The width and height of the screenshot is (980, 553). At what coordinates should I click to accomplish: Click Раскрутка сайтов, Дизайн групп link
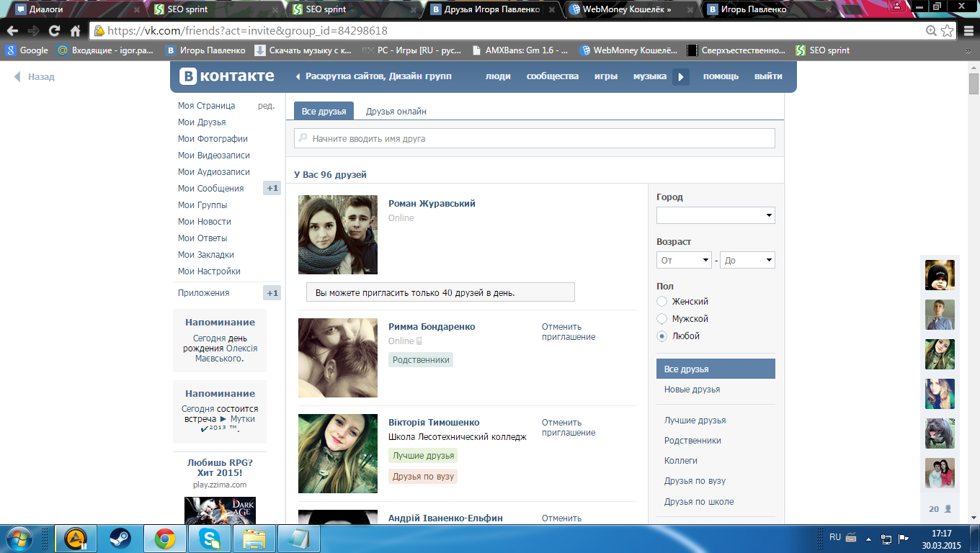coord(378,76)
